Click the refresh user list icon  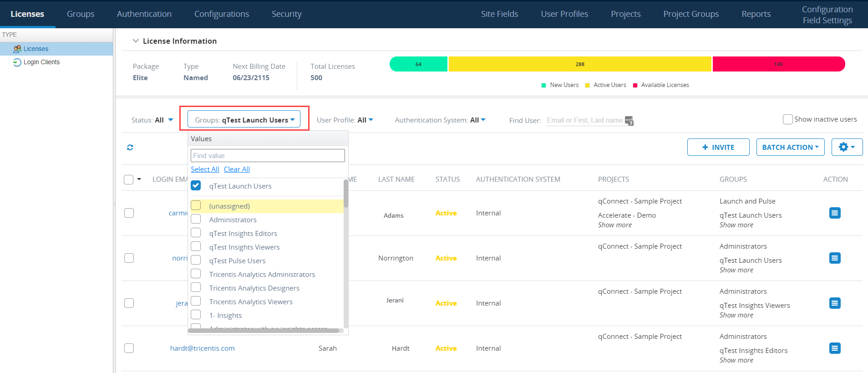click(x=130, y=148)
